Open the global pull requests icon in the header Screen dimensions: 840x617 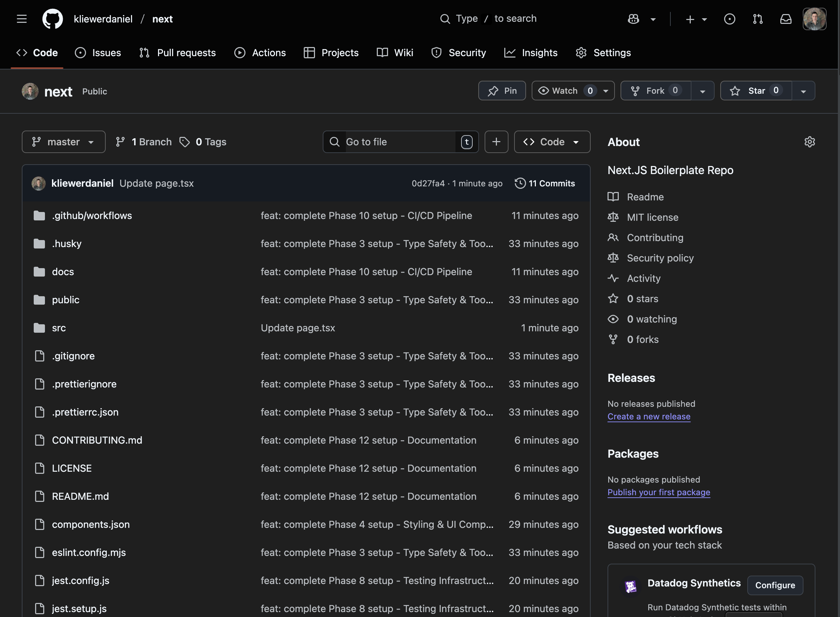(x=758, y=19)
